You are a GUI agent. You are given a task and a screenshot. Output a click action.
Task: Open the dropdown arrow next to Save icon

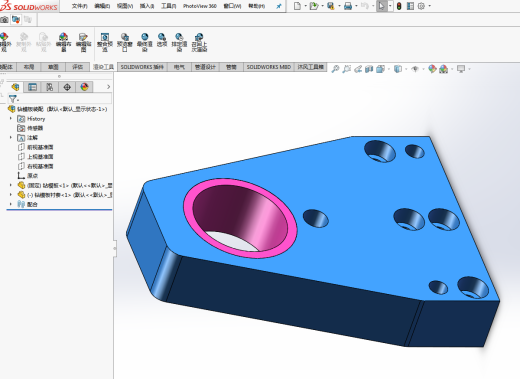coord(339,6)
